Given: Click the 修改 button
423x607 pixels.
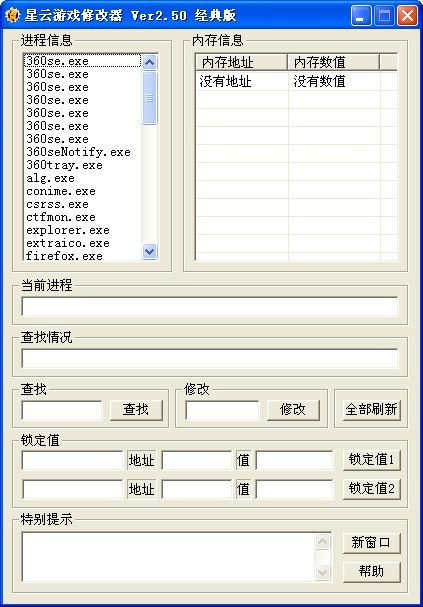Looking at the screenshot, I should [293, 410].
